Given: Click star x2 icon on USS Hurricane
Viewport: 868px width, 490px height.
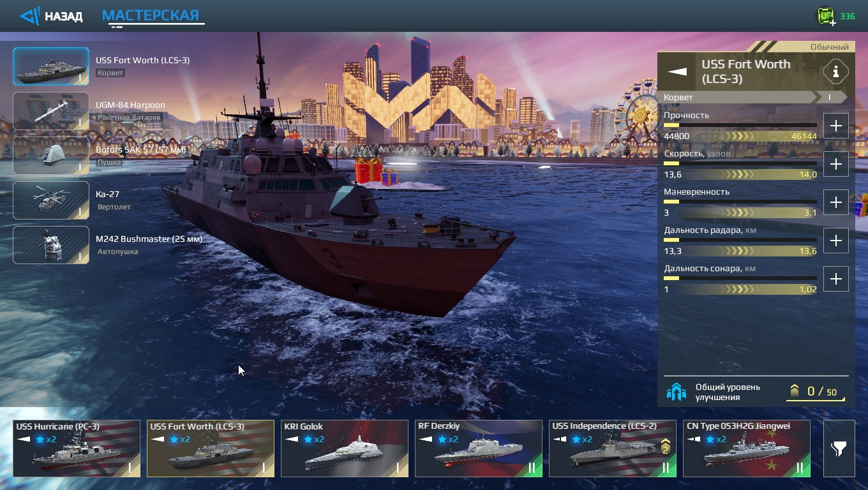Looking at the screenshot, I should tap(46, 440).
